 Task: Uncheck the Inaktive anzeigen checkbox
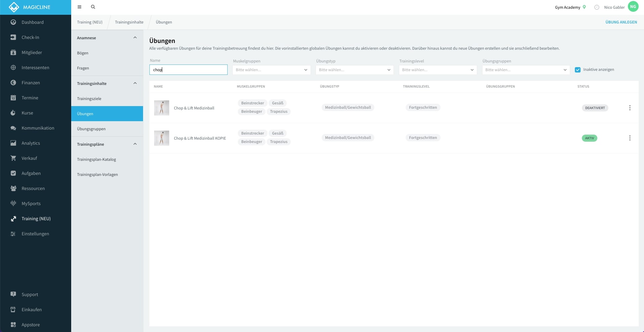click(x=578, y=70)
